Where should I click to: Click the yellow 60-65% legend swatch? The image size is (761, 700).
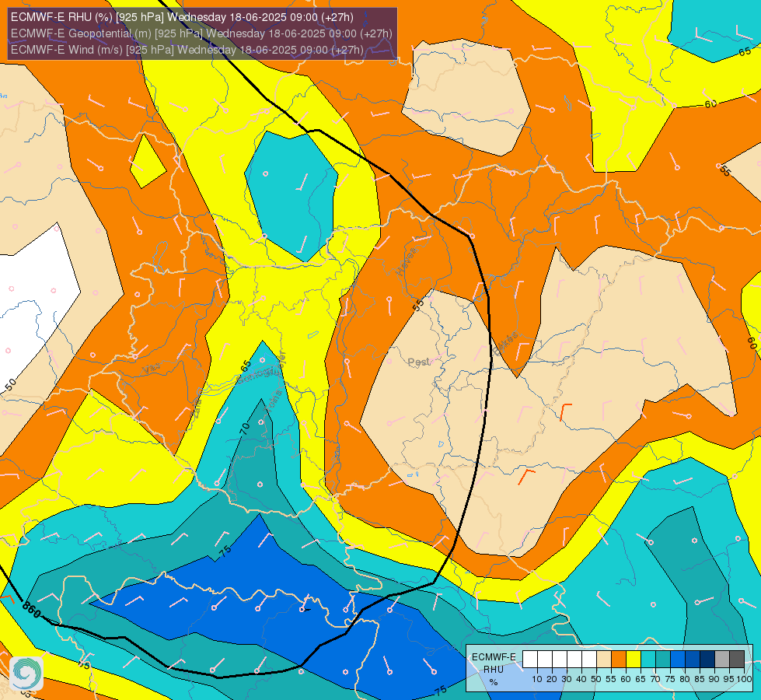coord(634,660)
